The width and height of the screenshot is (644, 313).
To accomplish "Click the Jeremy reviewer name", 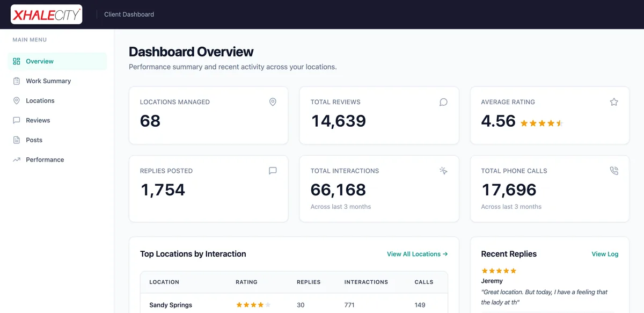I will tap(492, 281).
